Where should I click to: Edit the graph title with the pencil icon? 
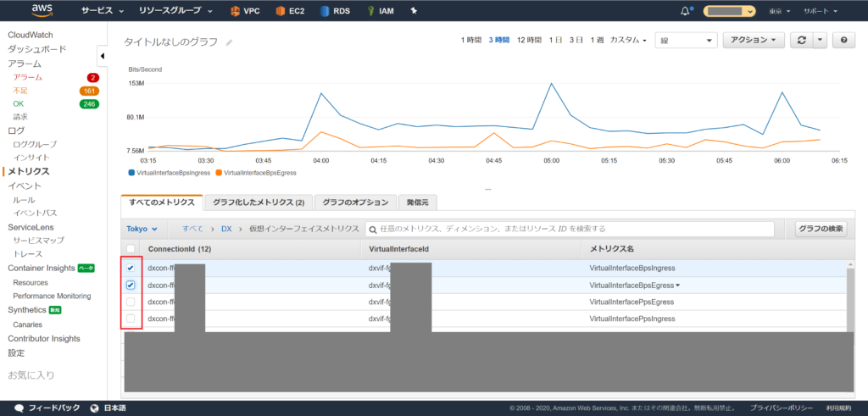pos(229,42)
